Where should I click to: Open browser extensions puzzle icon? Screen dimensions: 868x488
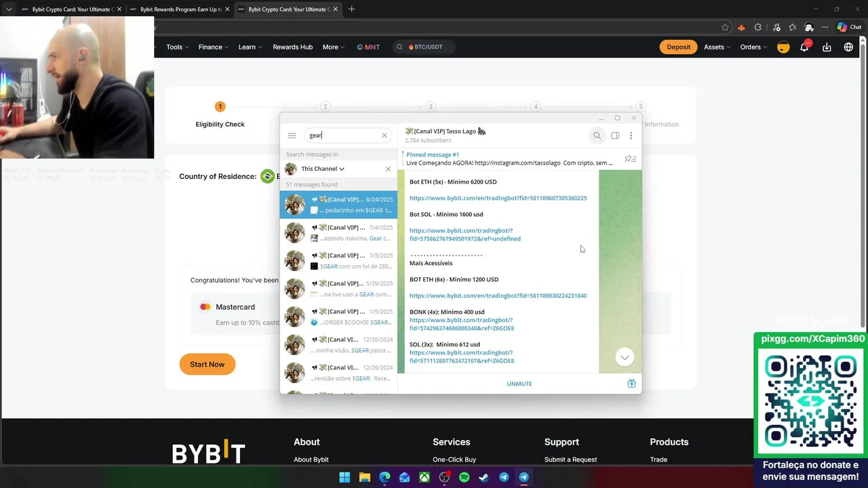pos(757,28)
